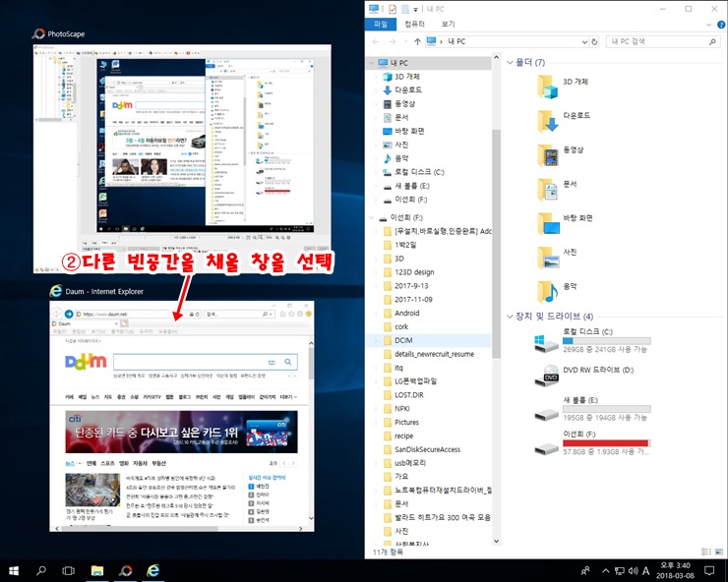728x582 pixels.
Task: Open quick access toolbar customize dropdown
Action: tap(415, 9)
